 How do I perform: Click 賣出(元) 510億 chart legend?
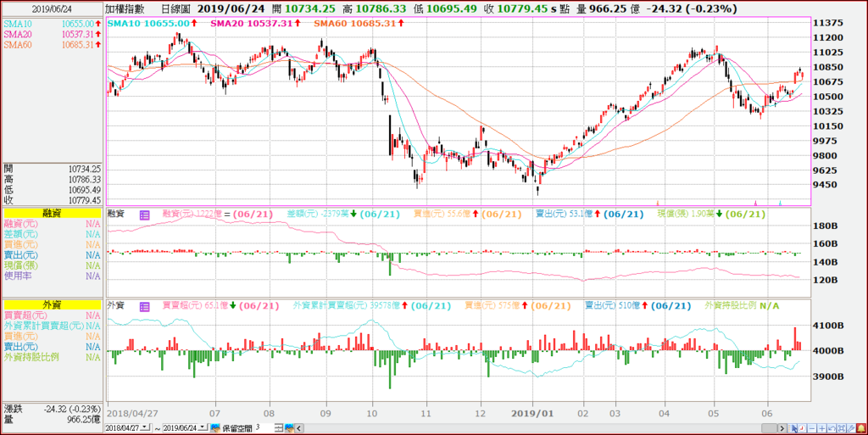(x=638, y=305)
